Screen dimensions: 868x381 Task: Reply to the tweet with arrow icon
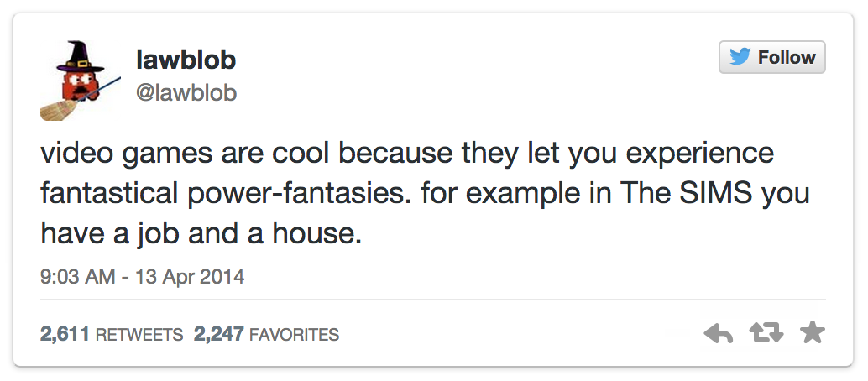coord(718,334)
